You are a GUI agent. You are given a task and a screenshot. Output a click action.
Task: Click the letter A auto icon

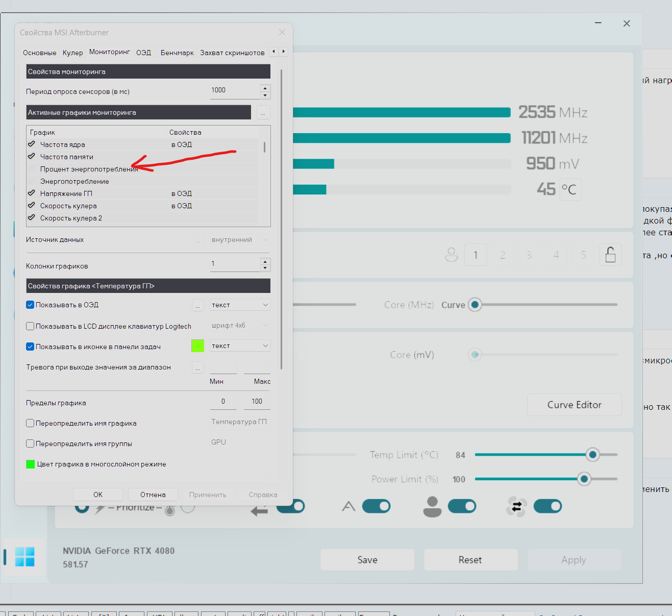pyautogui.click(x=349, y=506)
